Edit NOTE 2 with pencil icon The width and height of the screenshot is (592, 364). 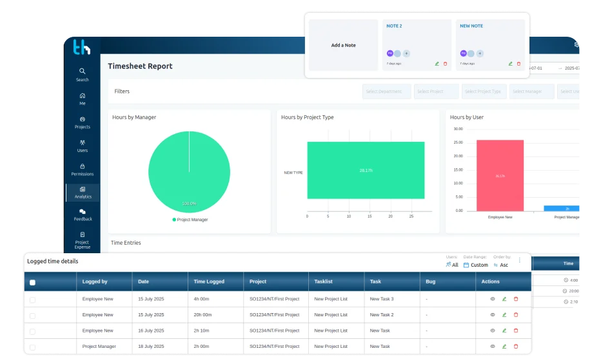[437, 64]
